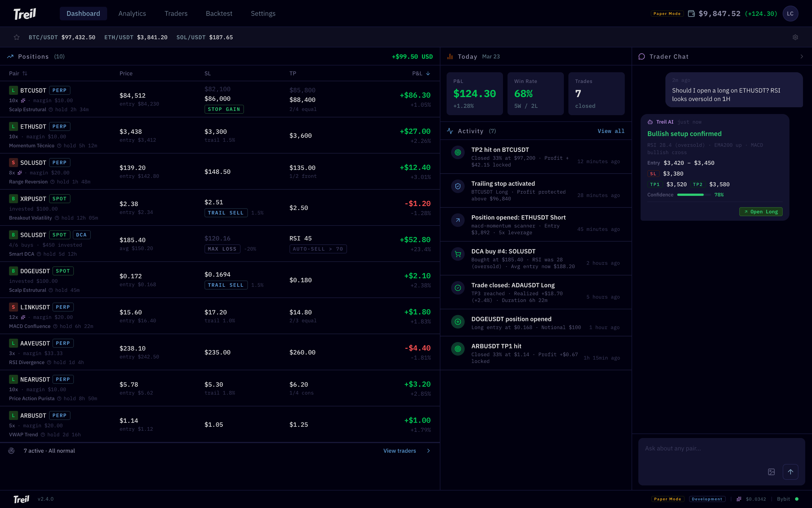Click View all activity link
This screenshot has width=812, height=508.
(611, 131)
